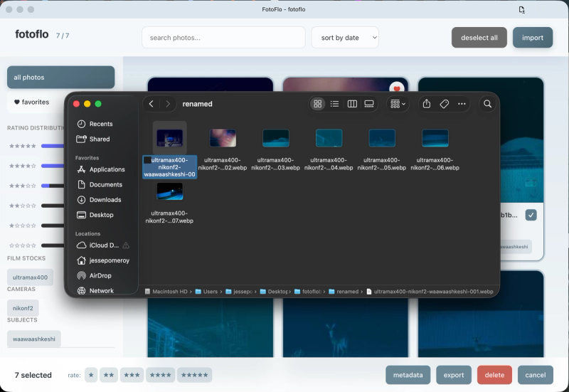
Task: Click the document icon in FotoFlo title bar
Action: [x=521, y=9]
